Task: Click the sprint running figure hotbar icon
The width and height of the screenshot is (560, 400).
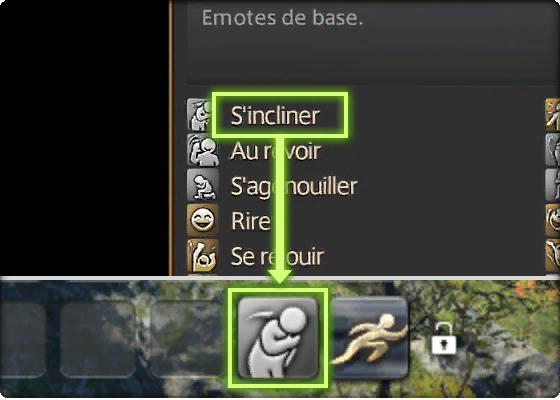Action: click(x=370, y=338)
